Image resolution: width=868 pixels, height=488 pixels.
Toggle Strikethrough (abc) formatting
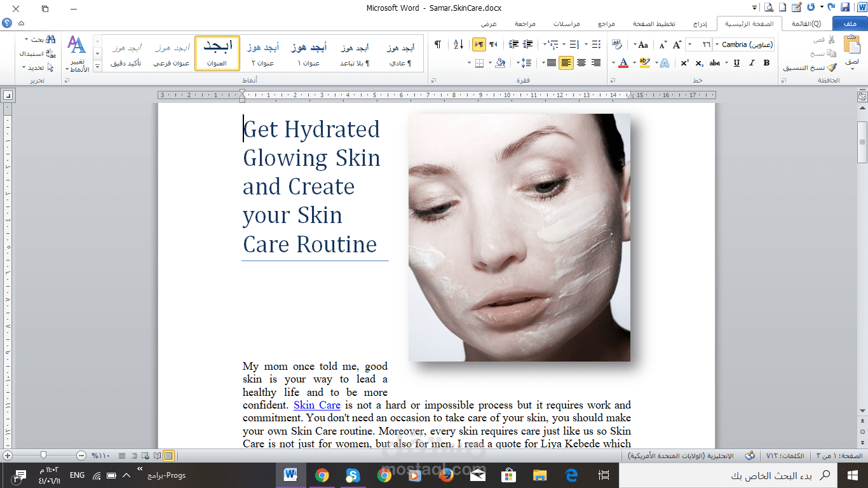point(715,63)
